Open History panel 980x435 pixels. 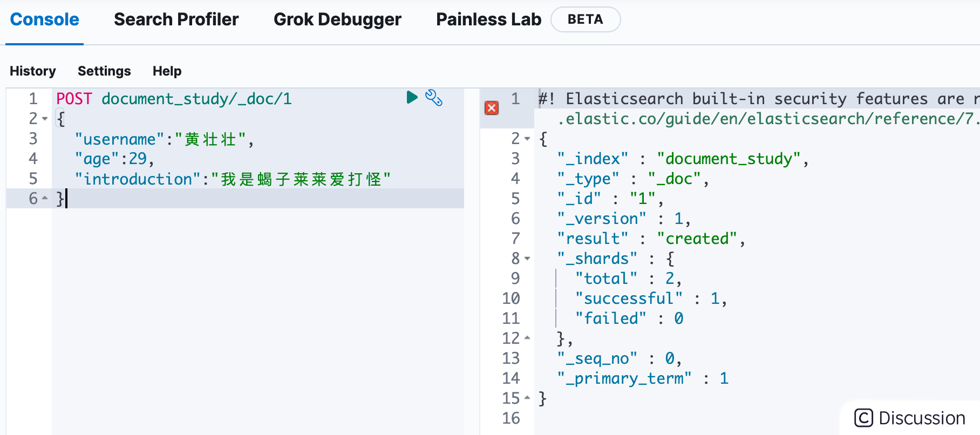[x=33, y=71]
